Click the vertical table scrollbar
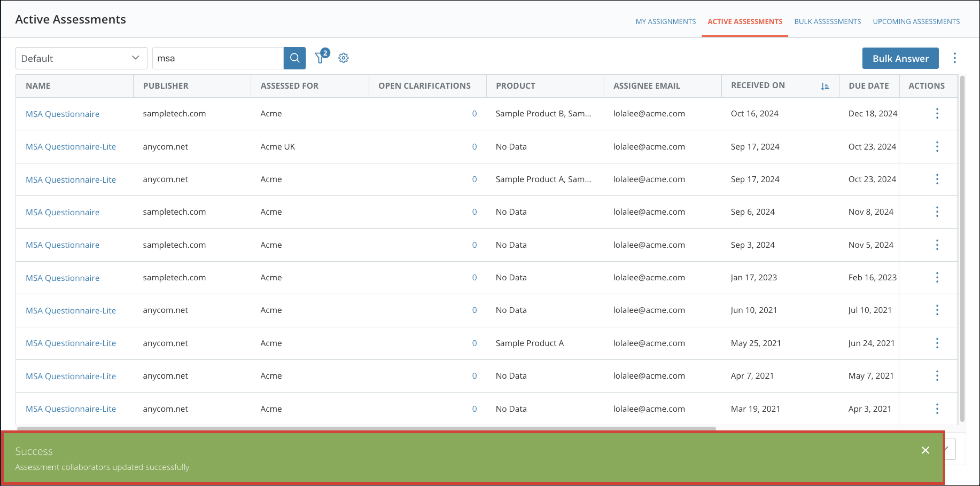 (962, 249)
